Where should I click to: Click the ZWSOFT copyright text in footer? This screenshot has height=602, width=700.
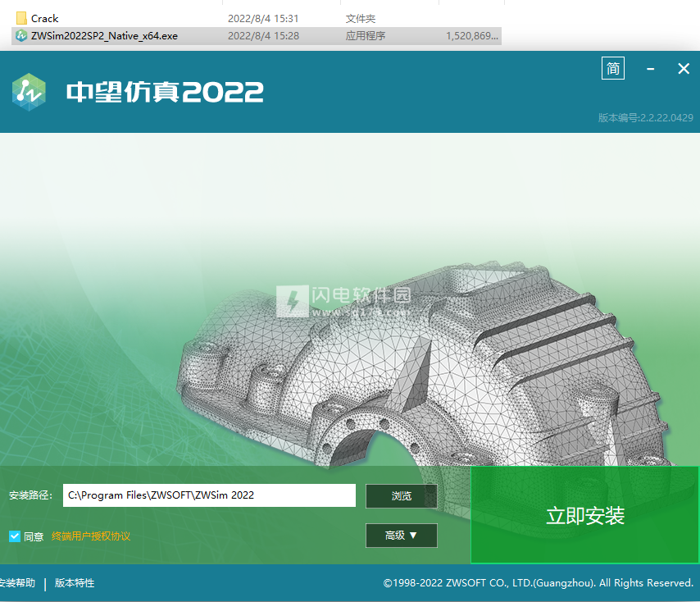click(x=538, y=583)
